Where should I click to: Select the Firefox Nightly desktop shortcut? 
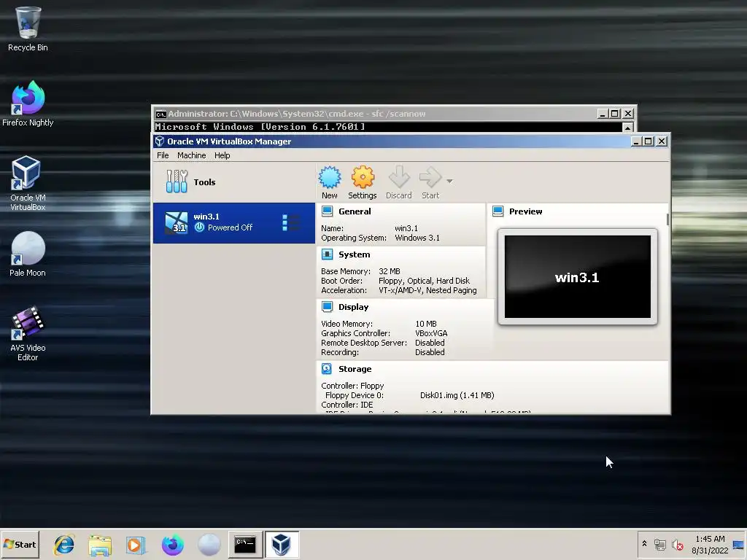(28, 104)
